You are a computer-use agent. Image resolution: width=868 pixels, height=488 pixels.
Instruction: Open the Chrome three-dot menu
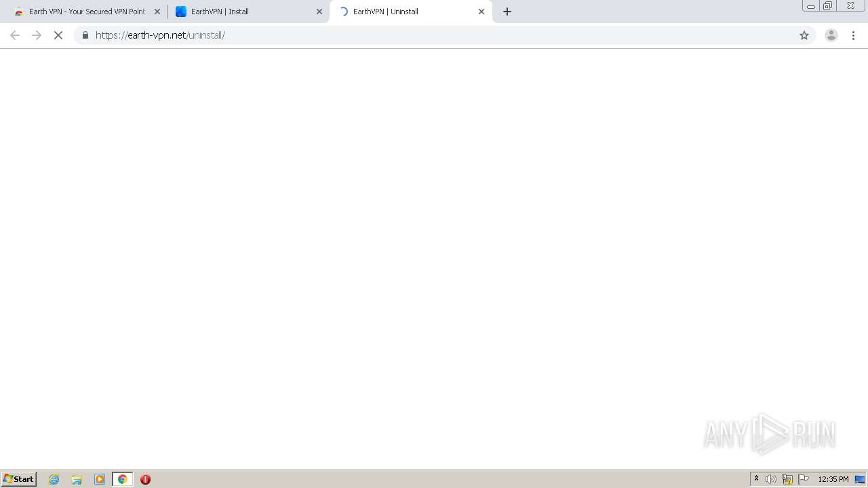pyautogui.click(x=853, y=35)
